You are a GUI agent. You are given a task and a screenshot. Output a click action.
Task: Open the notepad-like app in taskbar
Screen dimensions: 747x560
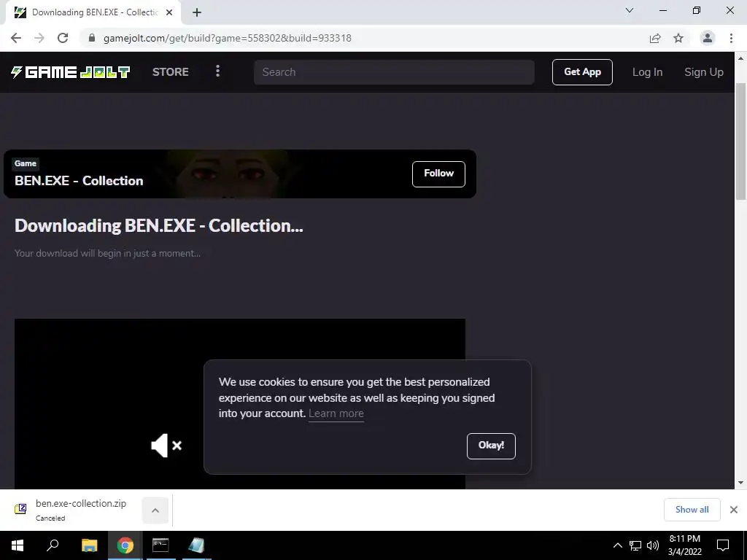196,545
